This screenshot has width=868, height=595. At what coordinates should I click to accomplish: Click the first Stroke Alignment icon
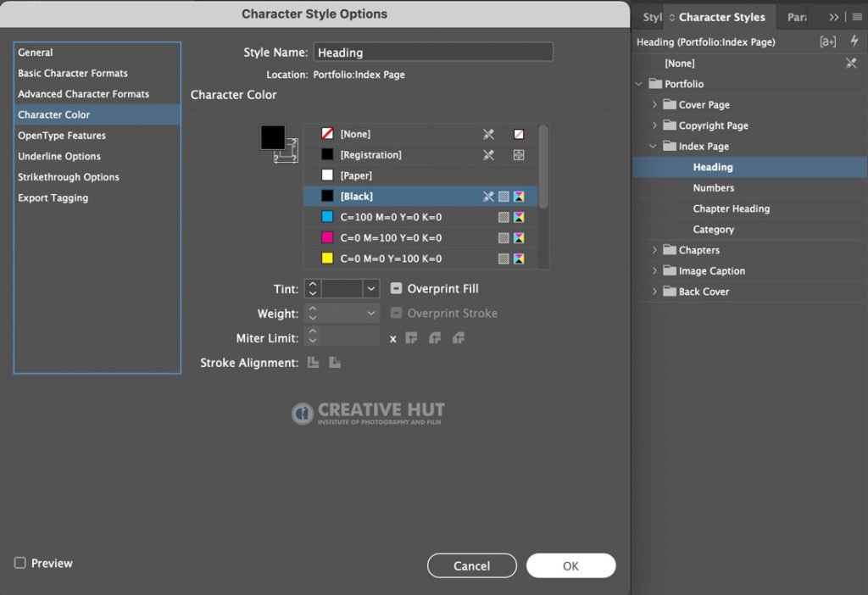pos(314,363)
